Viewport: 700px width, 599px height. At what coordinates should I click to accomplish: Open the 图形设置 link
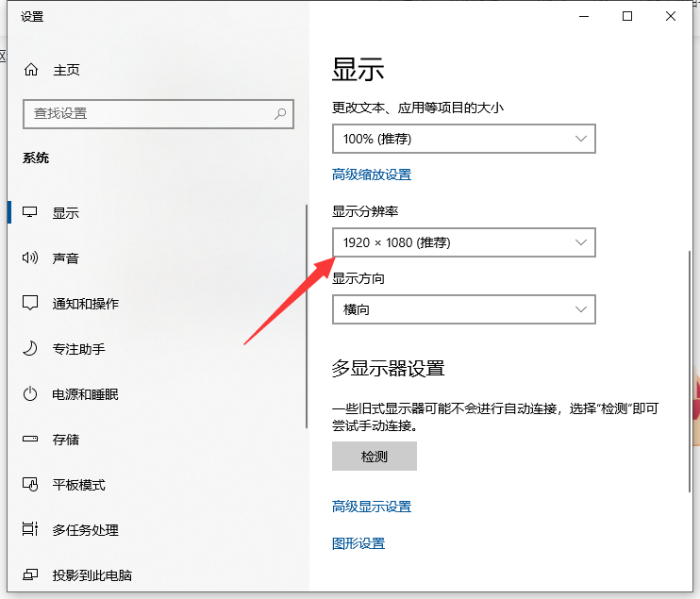[x=358, y=543]
